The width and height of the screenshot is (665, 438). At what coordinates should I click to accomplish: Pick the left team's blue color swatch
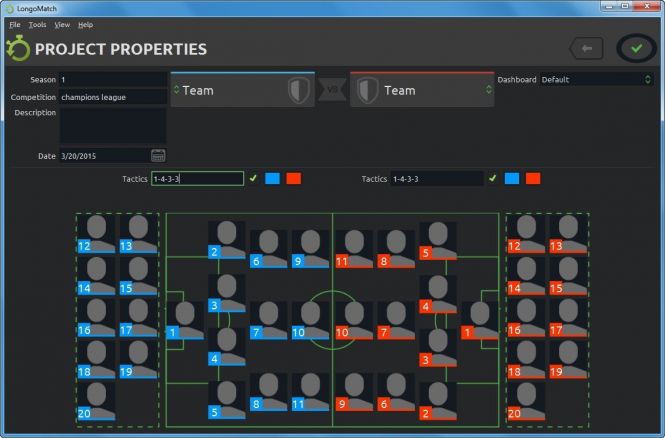tap(272, 179)
